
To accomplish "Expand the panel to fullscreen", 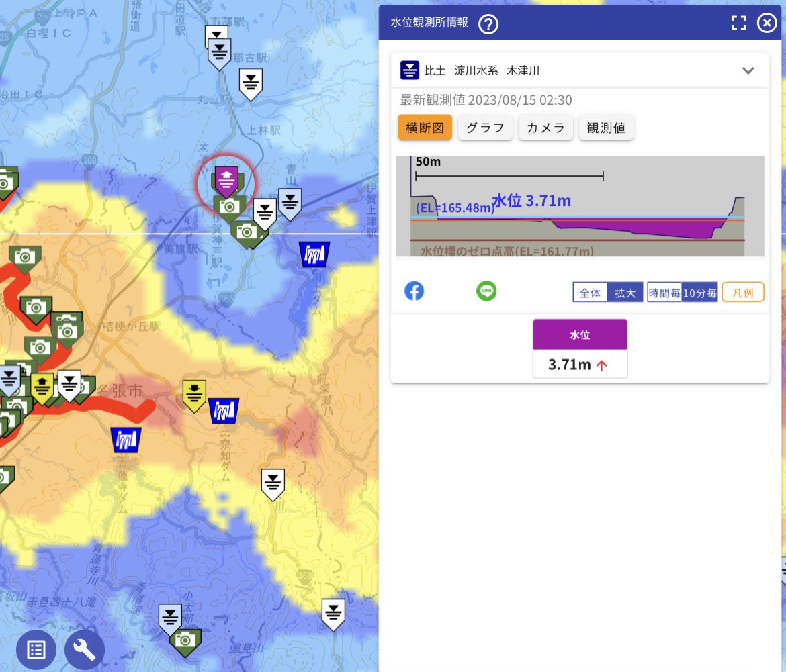I will pyautogui.click(x=738, y=23).
